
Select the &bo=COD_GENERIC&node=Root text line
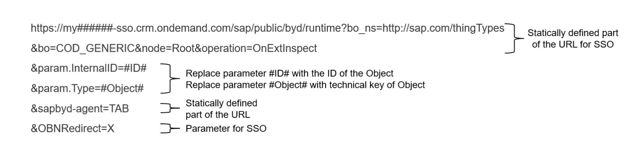pyautogui.click(x=174, y=49)
